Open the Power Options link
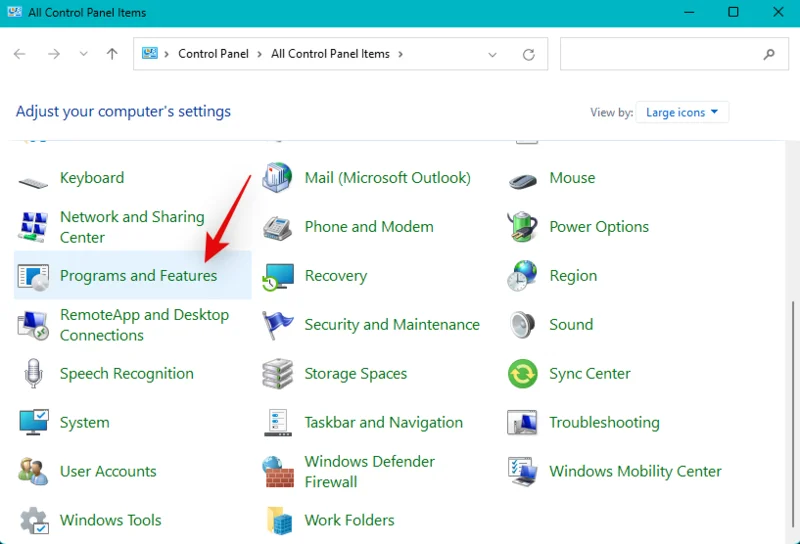Image resolution: width=800 pixels, height=544 pixels. tap(599, 227)
